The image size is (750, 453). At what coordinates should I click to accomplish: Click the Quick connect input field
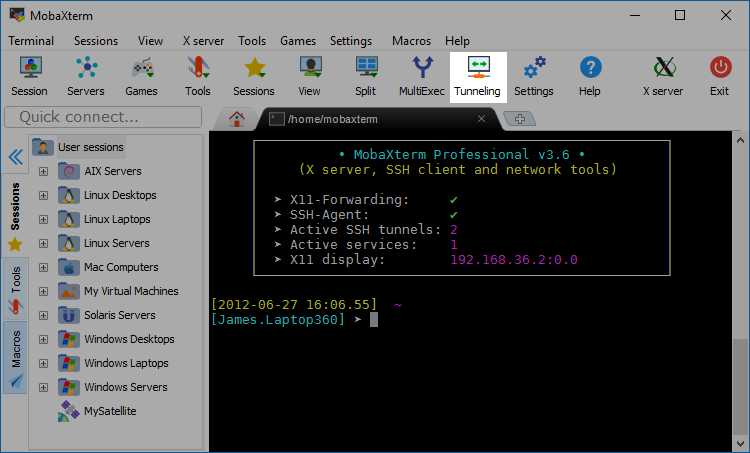(x=107, y=117)
